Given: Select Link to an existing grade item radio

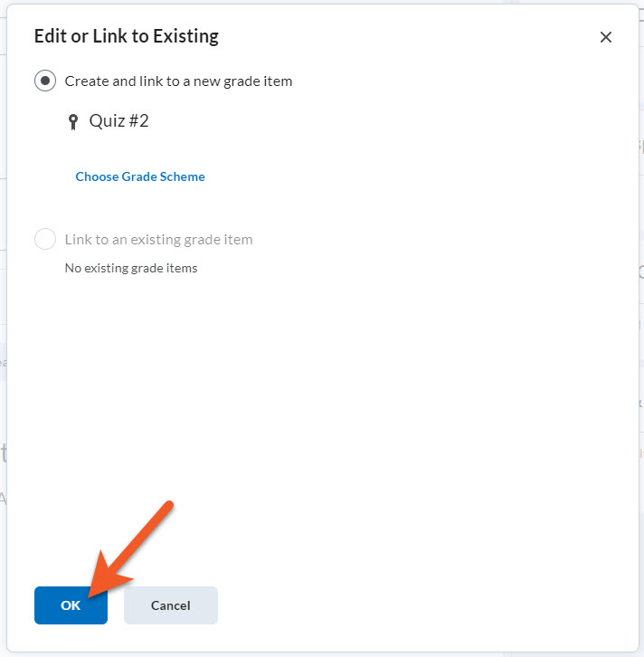Looking at the screenshot, I should point(45,240).
